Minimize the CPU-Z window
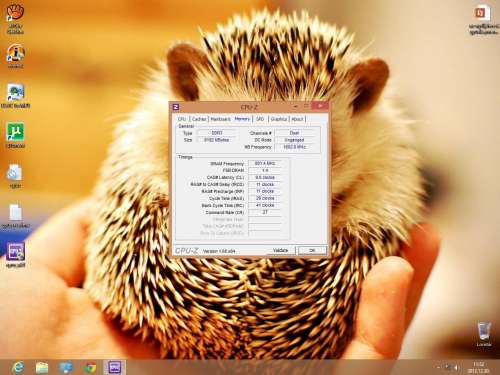Image resolution: width=500 pixels, height=375 pixels. [x=295, y=107]
